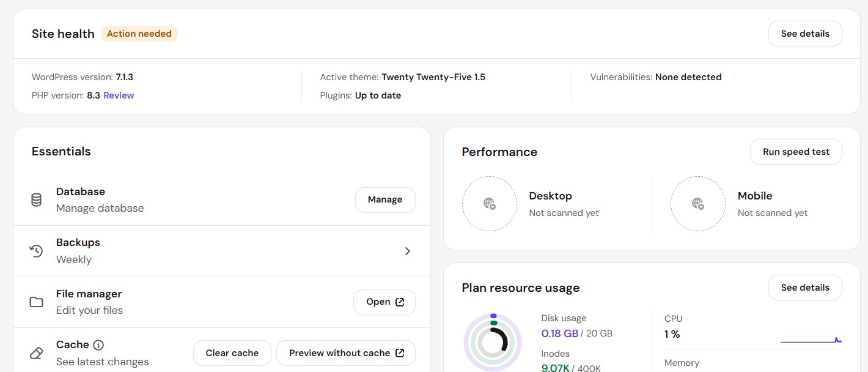Screen dimensions: 868x372
Task: Open the File manager
Action: click(384, 302)
